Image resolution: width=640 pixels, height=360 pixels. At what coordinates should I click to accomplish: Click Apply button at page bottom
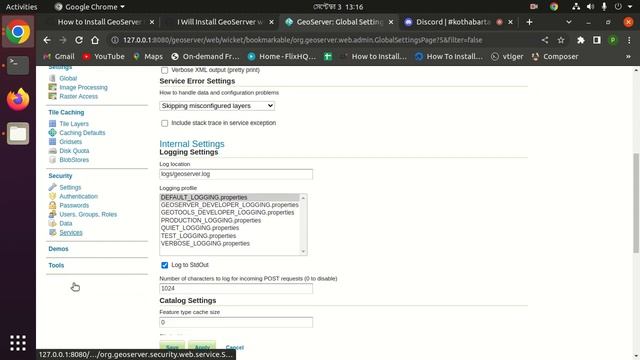[202, 347]
